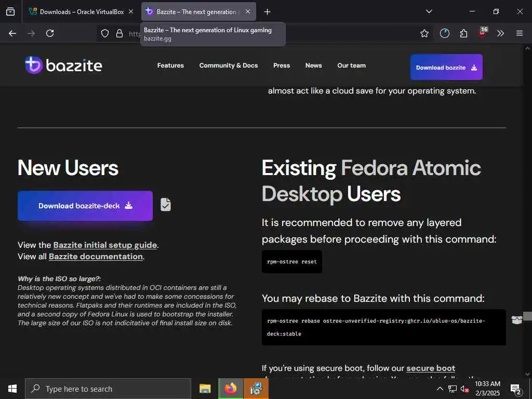The width and height of the screenshot is (532, 399).
Task: Open the list all tabs dropdown
Action: click(429, 11)
